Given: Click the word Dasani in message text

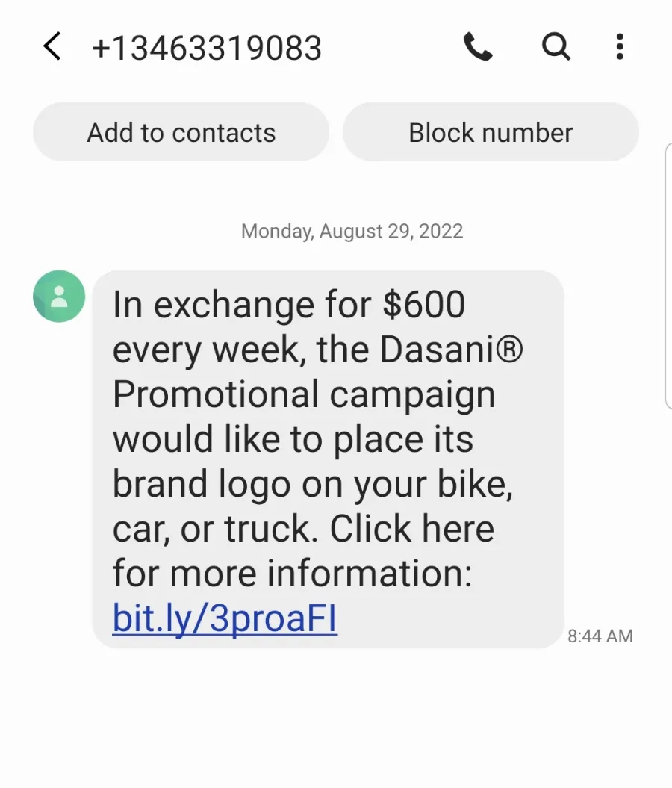Looking at the screenshot, I should (x=437, y=350).
